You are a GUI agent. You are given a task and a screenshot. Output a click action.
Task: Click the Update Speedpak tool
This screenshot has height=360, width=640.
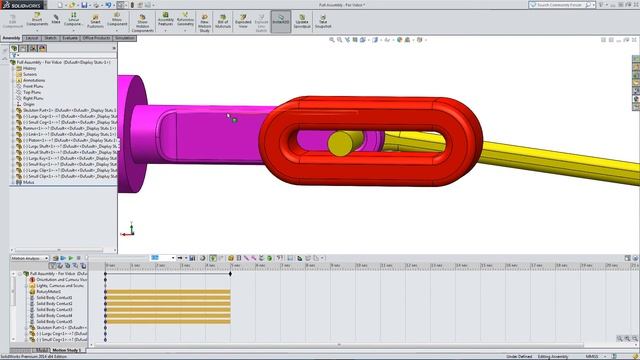(x=302, y=21)
